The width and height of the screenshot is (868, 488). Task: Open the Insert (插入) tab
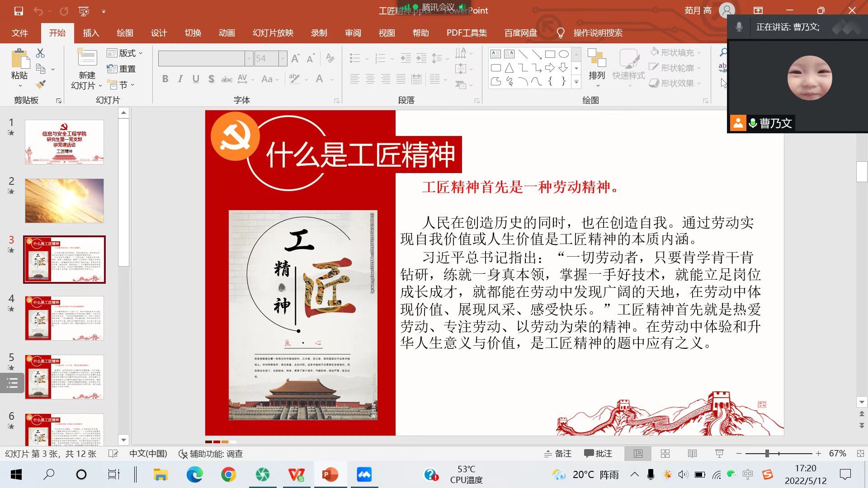pyautogui.click(x=90, y=33)
